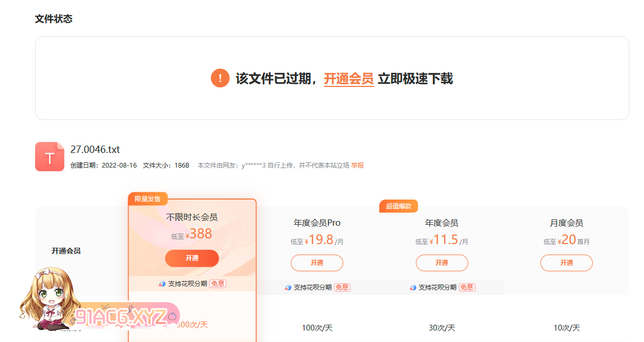Click 免息 tag under 年度会员Pro
The image size is (644, 342).
pos(342,288)
